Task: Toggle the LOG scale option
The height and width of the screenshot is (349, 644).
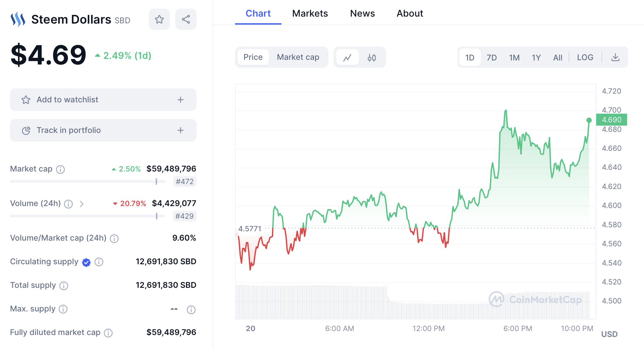Action: 585,58
